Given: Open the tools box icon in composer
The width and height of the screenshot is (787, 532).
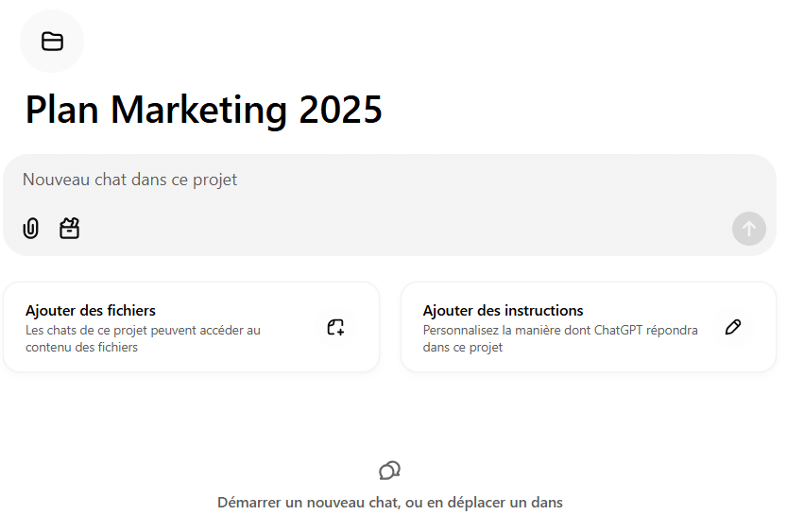Looking at the screenshot, I should point(69,229).
